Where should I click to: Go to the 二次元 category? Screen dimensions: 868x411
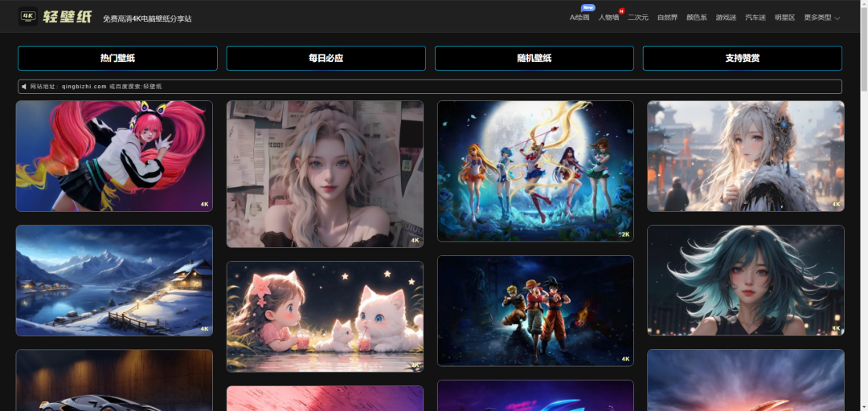(638, 18)
